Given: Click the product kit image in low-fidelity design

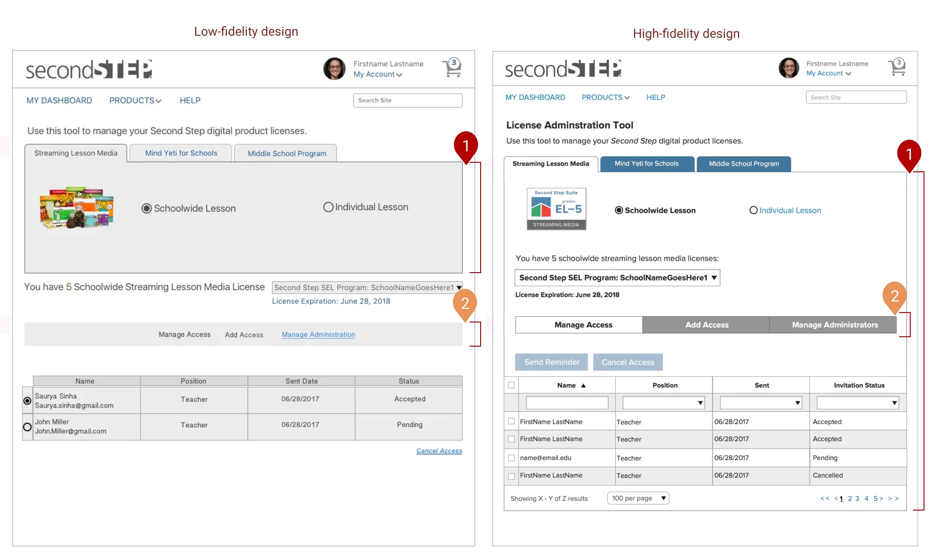Looking at the screenshot, I should tap(77, 208).
